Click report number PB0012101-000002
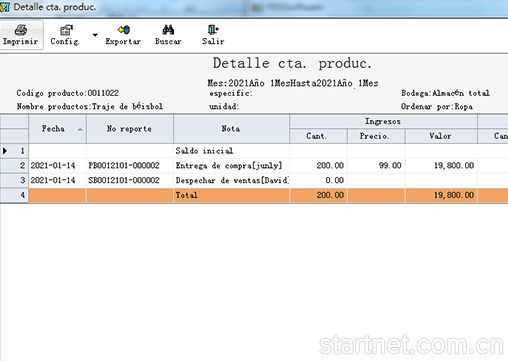508x361 pixels. coord(124,165)
